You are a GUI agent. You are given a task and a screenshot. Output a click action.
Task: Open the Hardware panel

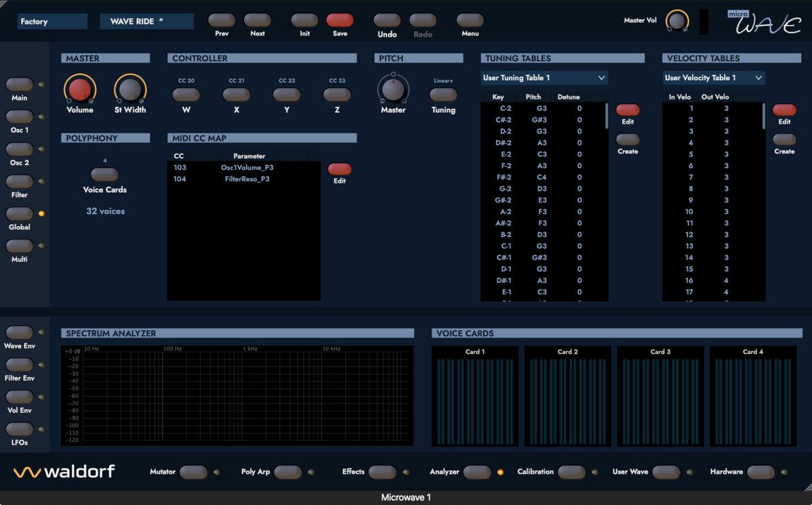(x=761, y=472)
